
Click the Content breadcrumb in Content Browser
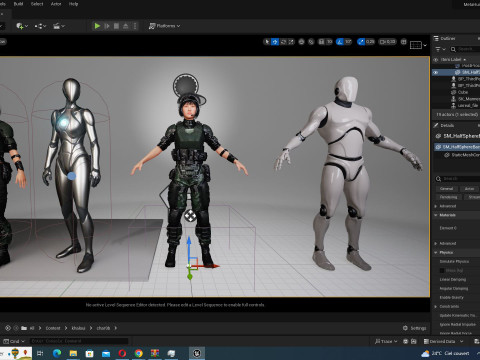[53, 328]
